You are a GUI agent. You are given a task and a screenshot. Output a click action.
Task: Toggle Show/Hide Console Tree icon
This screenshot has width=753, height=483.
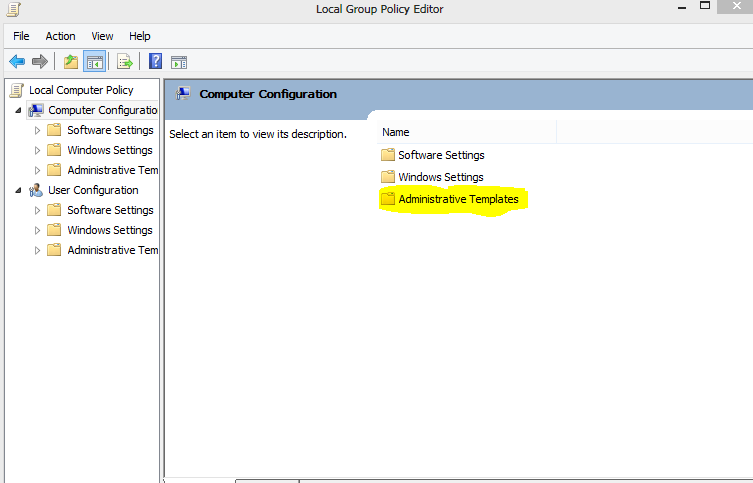[95, 61]
